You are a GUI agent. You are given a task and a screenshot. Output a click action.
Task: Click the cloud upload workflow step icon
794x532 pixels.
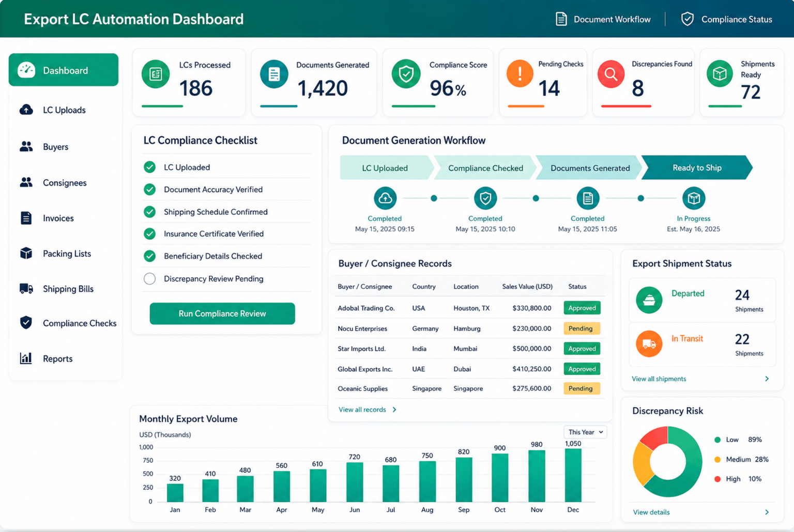(385, 198)
